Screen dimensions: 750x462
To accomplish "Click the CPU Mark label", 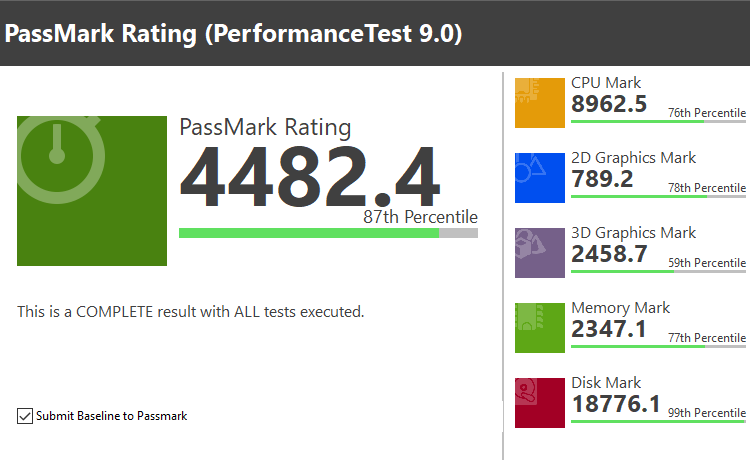I will point(606,83).
